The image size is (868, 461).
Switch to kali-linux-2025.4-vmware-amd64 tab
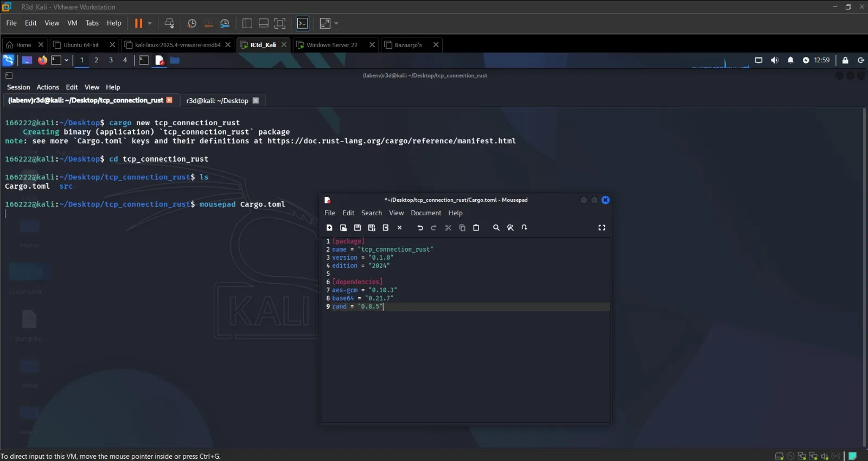177,45
